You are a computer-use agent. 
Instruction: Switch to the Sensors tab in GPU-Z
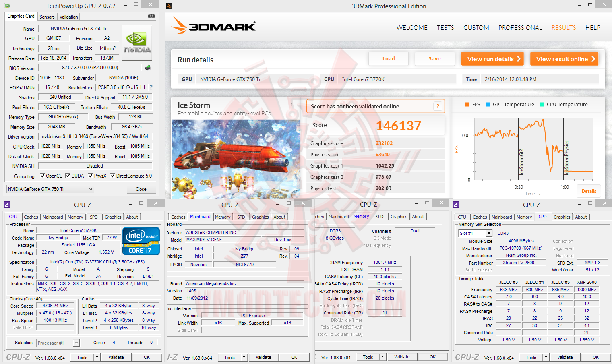coord(47,17)
